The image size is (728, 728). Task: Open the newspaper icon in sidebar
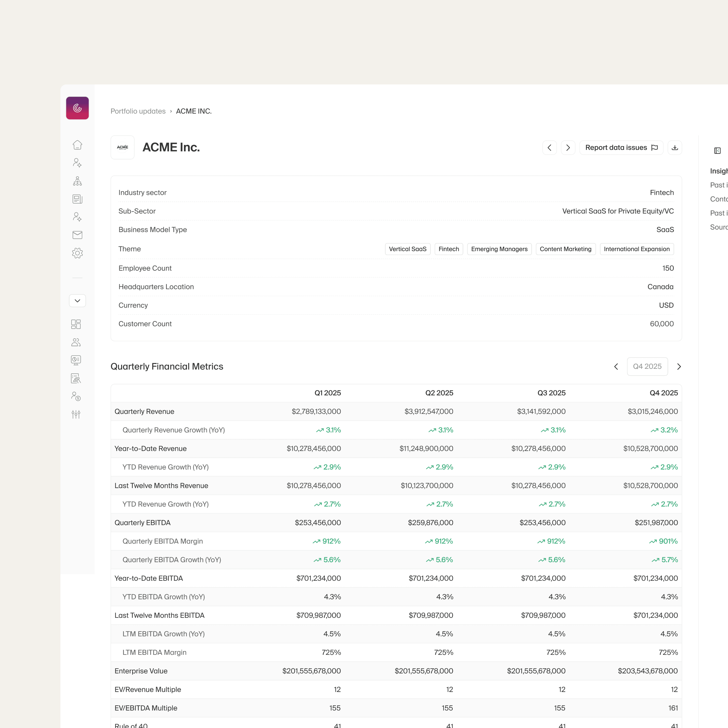(x=77, y=199)
